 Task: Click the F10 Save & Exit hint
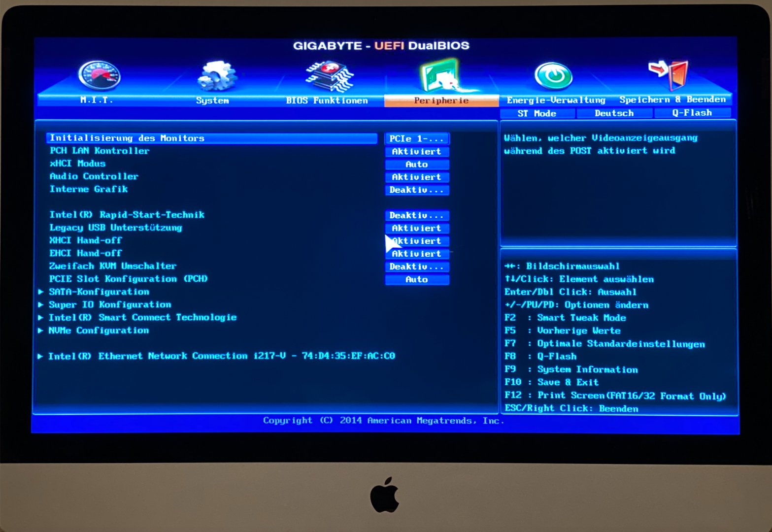coord(552,382)
